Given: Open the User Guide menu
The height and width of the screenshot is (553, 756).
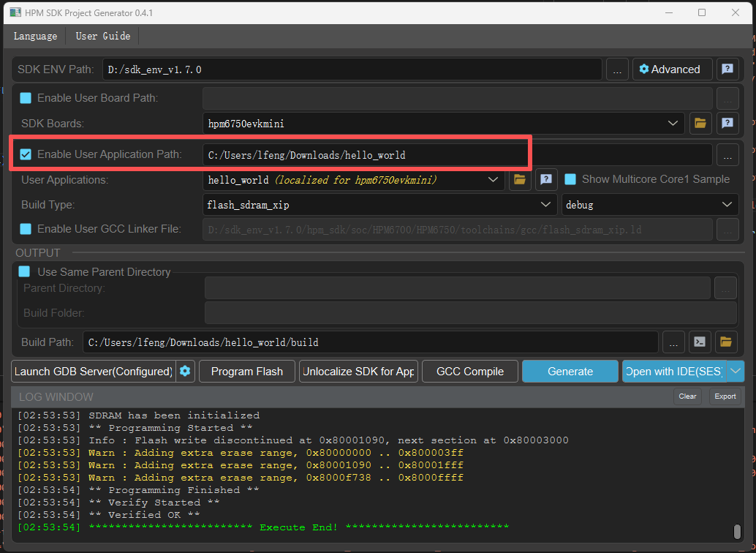Looking at the screenshot, I should pyautogui.click(x=102, y=36).
